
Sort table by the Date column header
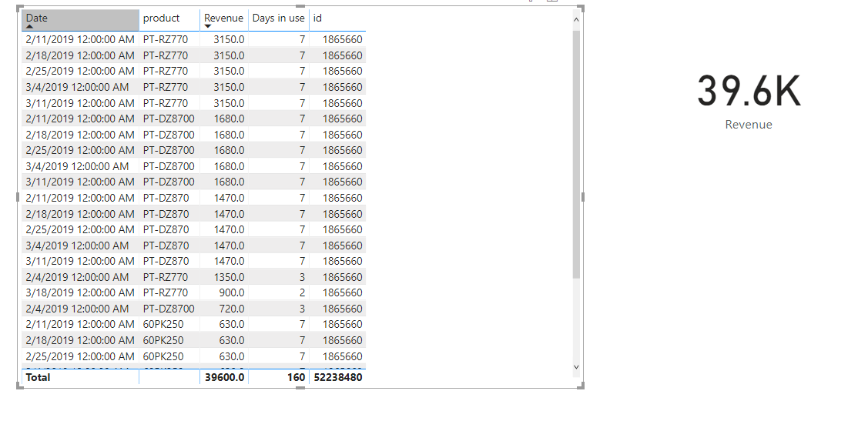[x=80, y=20]
